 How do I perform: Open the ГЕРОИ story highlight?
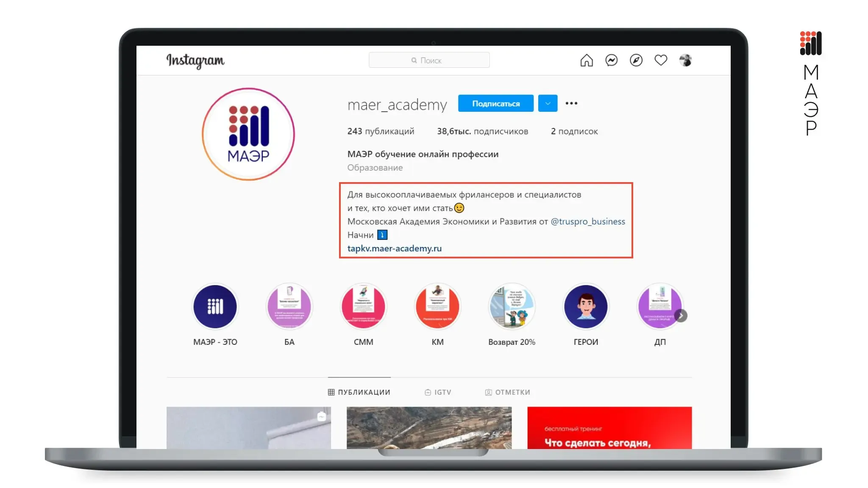(586, 306)
